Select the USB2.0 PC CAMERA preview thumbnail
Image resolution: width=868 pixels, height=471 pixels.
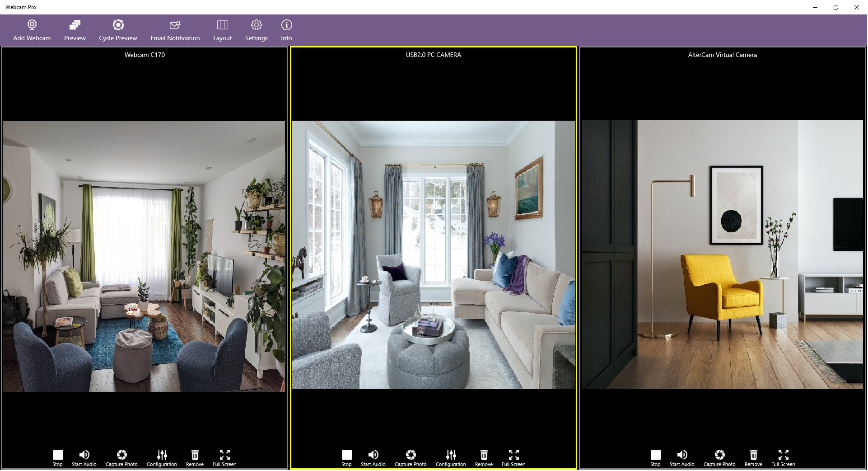pos(434,253)
